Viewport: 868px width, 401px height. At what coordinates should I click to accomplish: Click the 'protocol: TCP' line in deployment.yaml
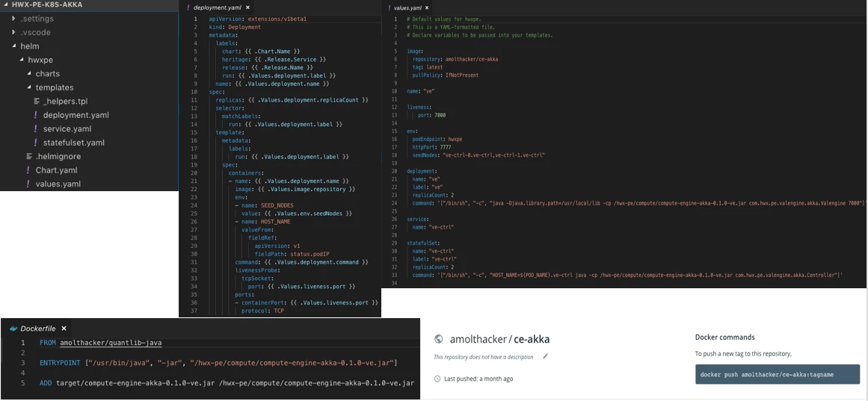coord(263,311)
